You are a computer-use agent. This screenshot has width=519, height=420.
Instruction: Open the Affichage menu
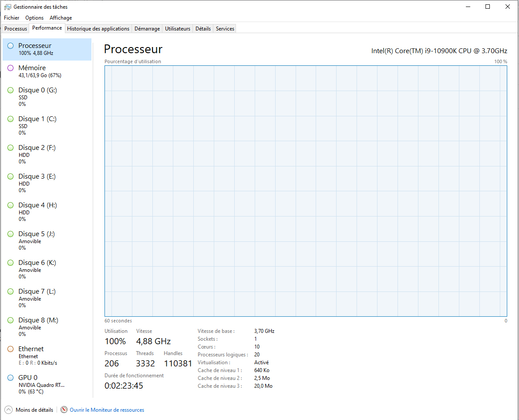61,18
